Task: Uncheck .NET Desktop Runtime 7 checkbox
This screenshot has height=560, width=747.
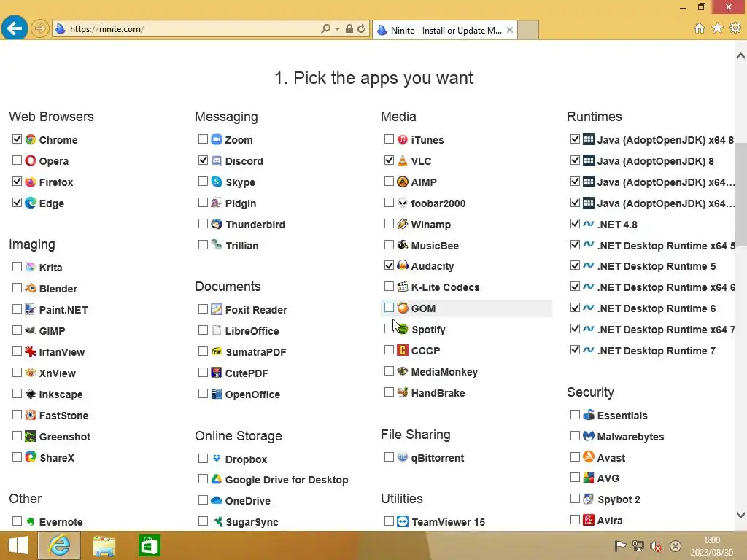Action: pos(575,350)
